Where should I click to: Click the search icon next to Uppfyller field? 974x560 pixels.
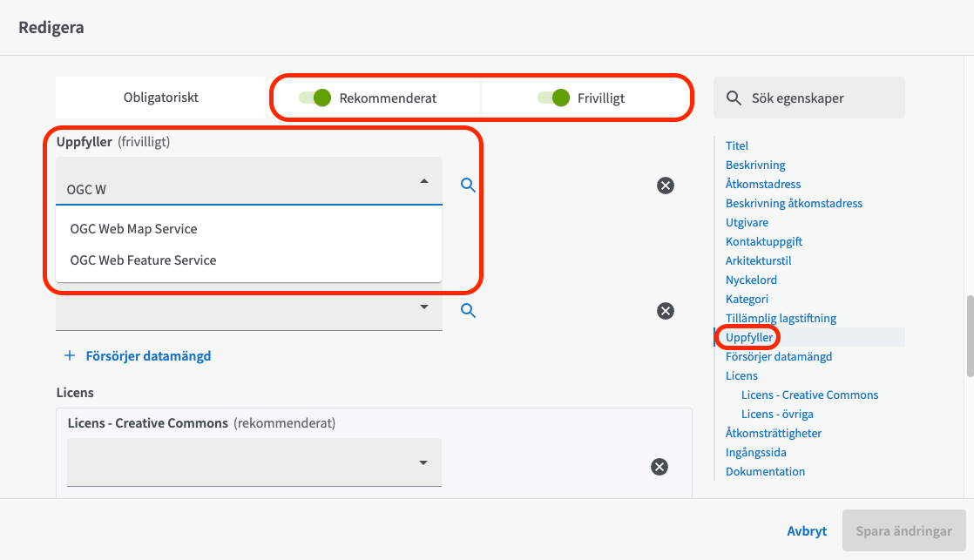[x=468, y=186]
